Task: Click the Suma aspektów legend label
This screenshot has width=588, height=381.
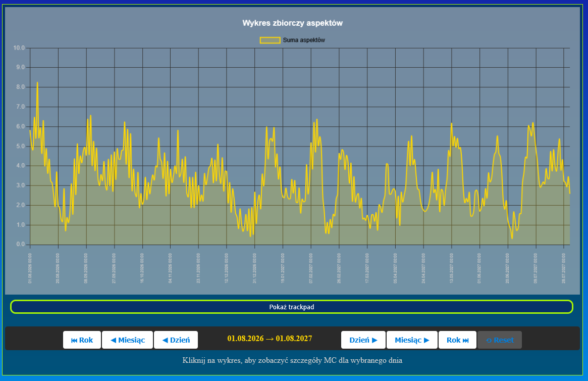Action: tap(304, 40)
